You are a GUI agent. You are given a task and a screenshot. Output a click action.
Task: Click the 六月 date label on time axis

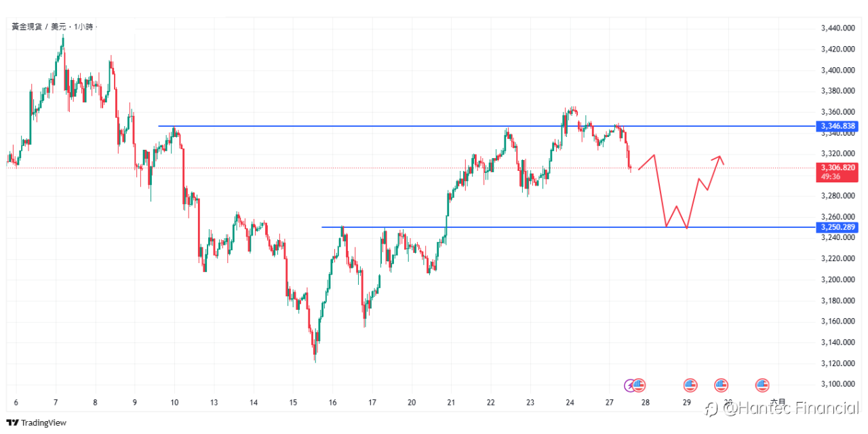tap(778, 402)
